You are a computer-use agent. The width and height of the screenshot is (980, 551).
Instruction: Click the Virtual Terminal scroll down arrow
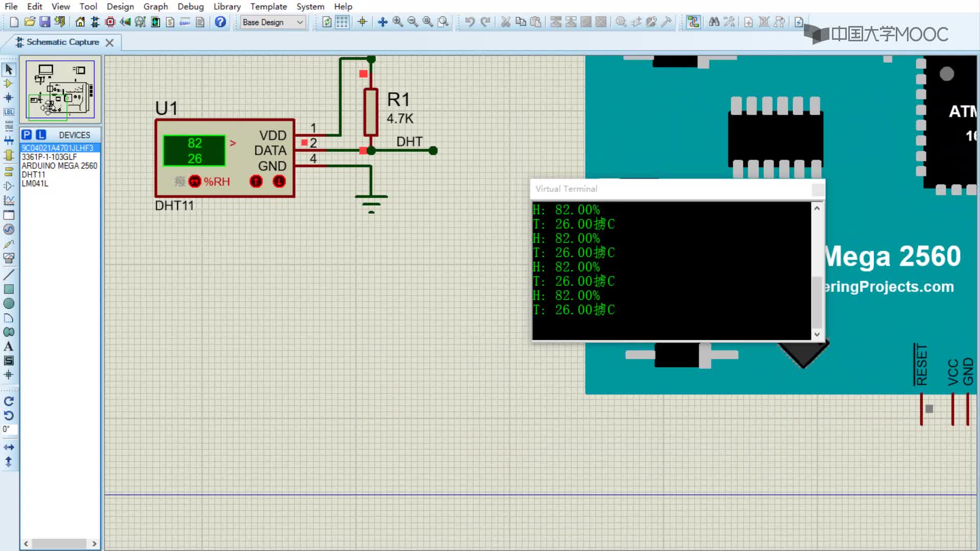point(817,335)
